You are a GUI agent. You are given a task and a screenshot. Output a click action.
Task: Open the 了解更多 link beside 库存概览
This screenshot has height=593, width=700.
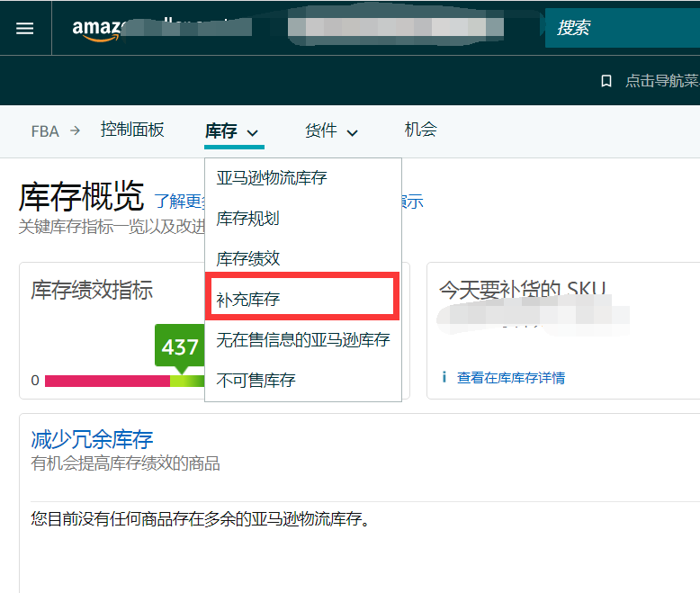click(x=179, y=202)
